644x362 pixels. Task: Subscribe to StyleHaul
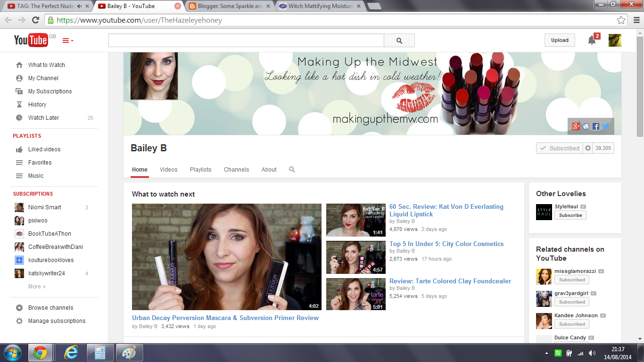(570, 215)
